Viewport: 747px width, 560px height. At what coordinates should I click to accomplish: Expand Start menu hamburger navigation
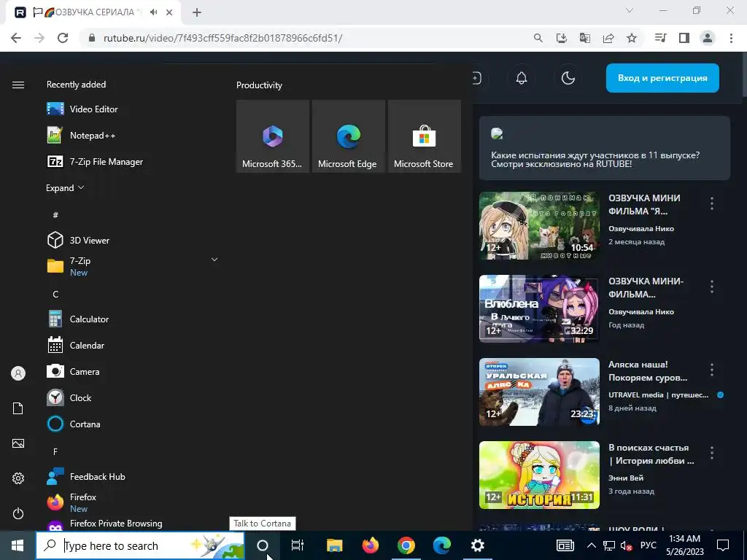18,85
